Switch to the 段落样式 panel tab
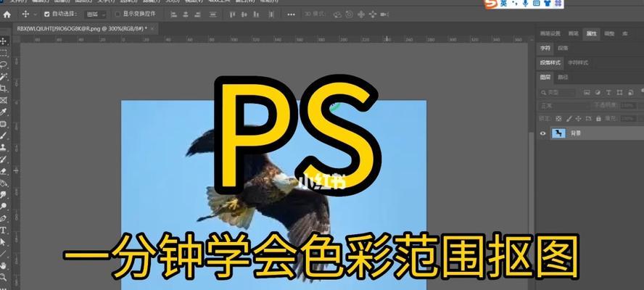The height and width of the screenshot is (290, 644). pos(550,63)
